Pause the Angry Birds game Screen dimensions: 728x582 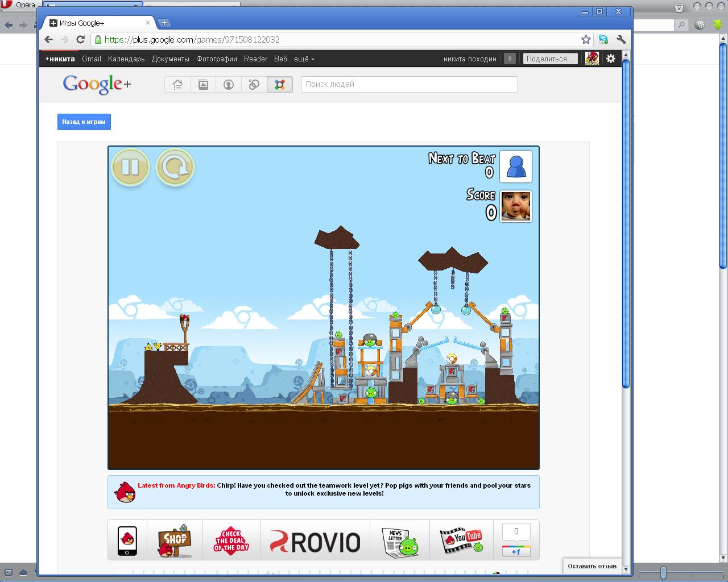[x=130, y=167]
